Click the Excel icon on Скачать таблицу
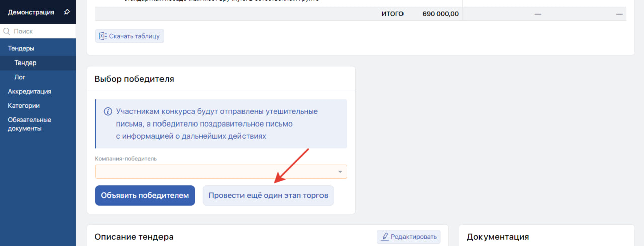The height and width of the screenshot is (246, 644). (103, 36)
